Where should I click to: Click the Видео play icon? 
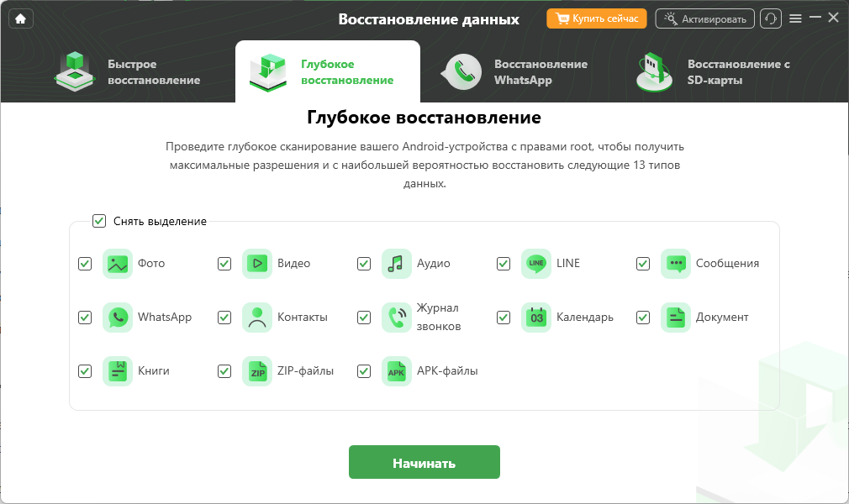[x=257, y=264]
